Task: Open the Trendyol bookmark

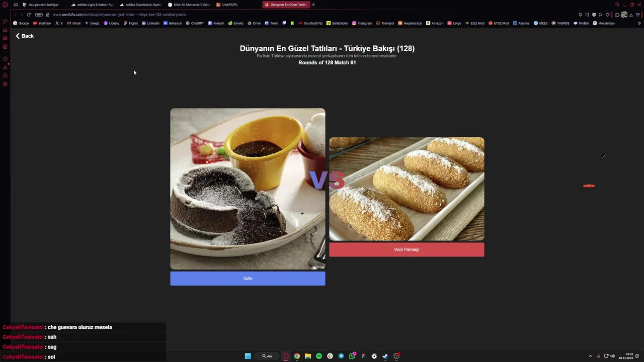Action: pos(385,23)
